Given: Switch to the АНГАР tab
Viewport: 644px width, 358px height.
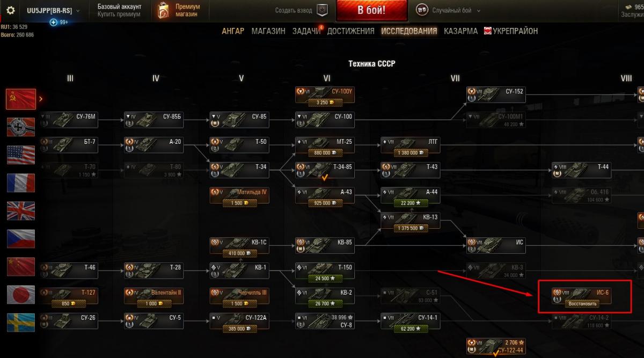Looking at the screenshot, I should (x=233, y=31).
